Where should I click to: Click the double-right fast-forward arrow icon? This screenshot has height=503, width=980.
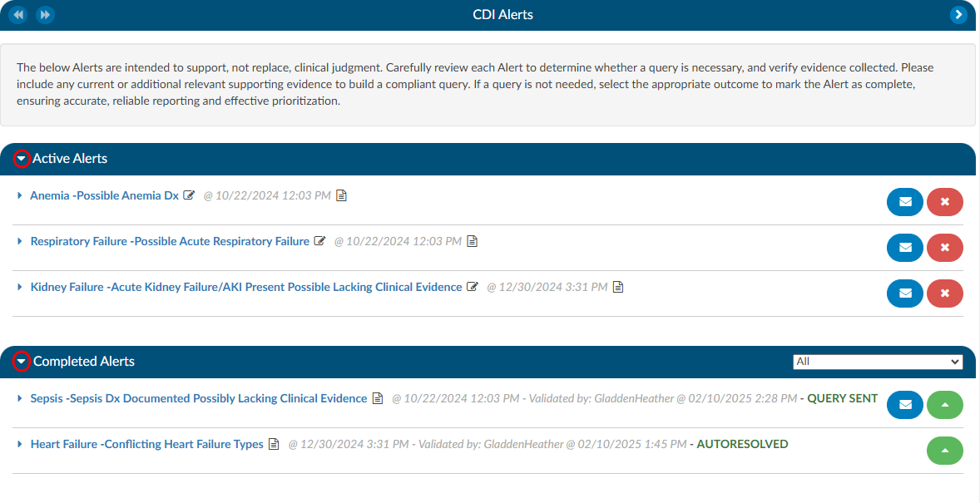[x=45, y=14]
